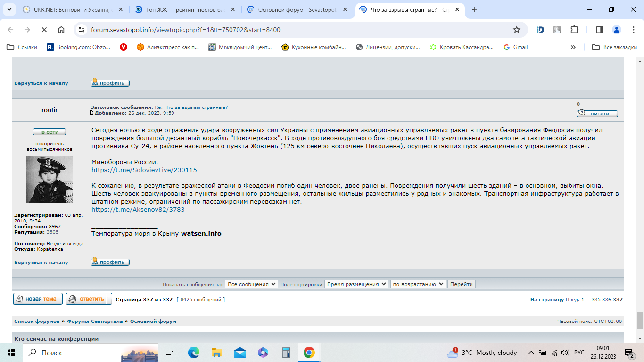The image size is (644, 362).
Task: Click the Windows taskbar search box
Action: pyautogui.click(x=91, y=353)
